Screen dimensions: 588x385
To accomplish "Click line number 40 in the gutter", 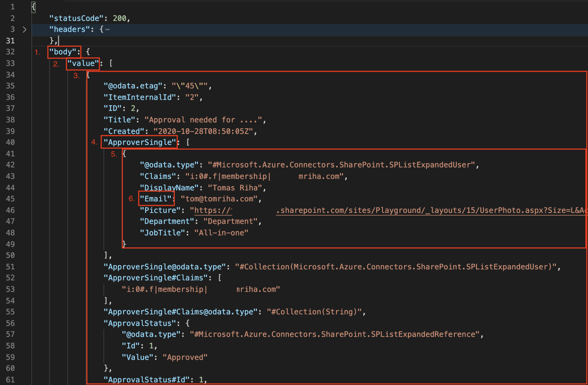I will pos(10,142).
